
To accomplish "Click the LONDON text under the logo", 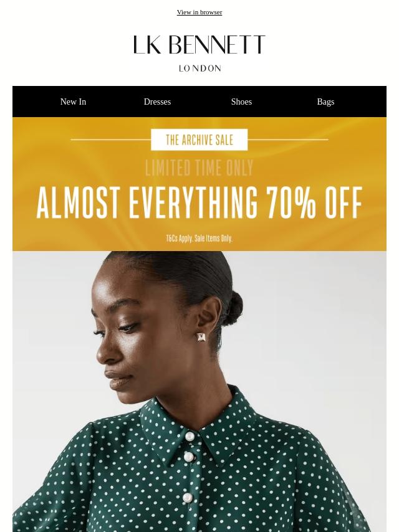I will pos(200,68).
